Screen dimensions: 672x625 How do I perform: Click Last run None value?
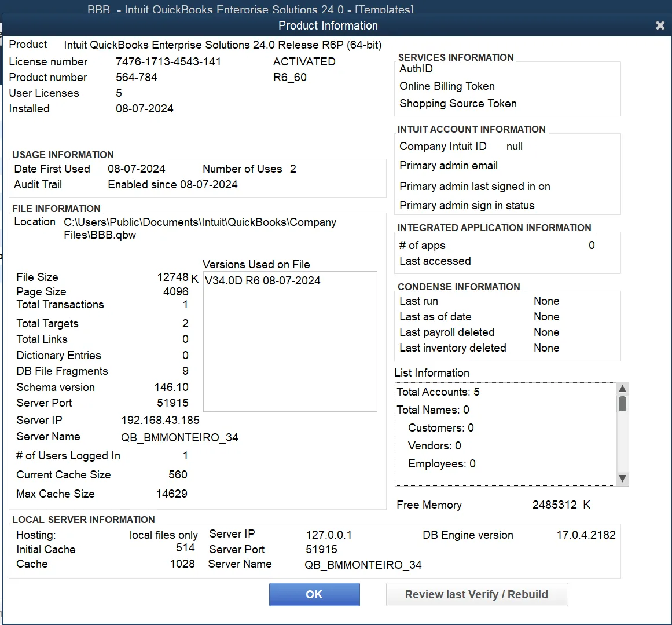[546, 301]
